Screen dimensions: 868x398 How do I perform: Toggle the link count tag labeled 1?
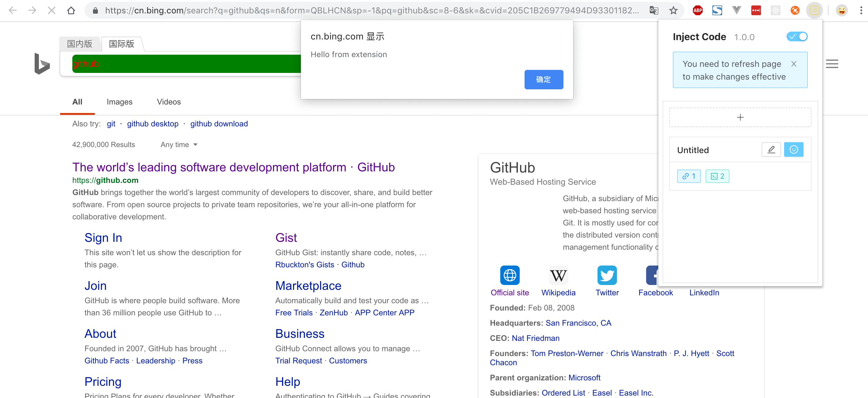coord(689,176)
